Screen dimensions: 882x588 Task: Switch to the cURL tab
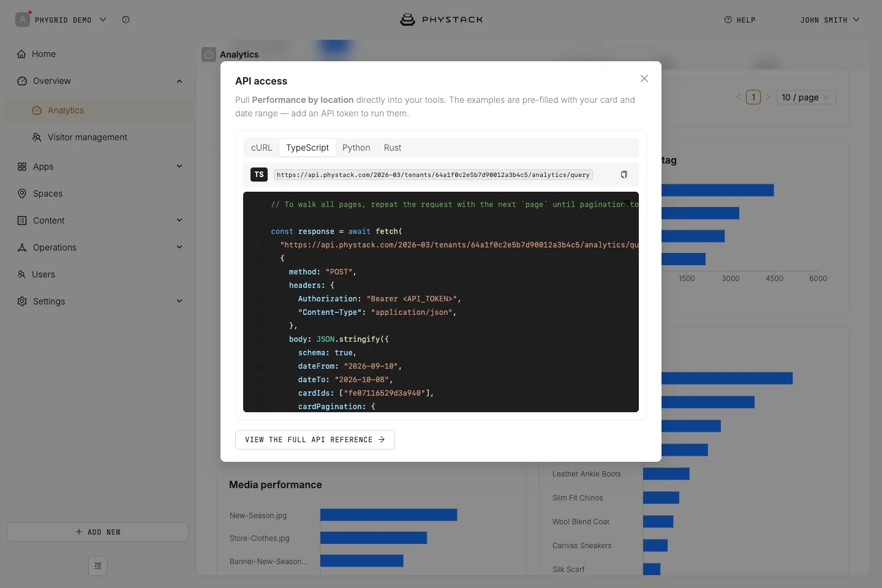click(262, 148)
